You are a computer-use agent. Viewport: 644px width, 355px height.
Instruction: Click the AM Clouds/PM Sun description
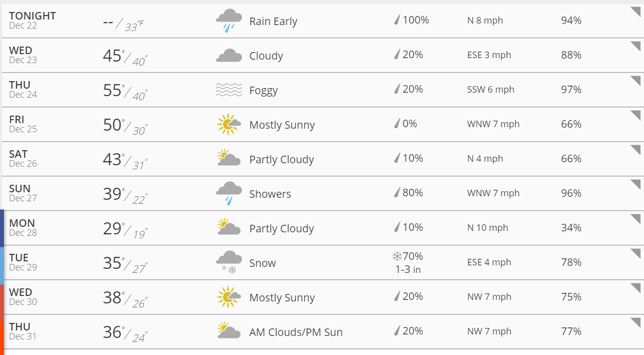(296, 332)
